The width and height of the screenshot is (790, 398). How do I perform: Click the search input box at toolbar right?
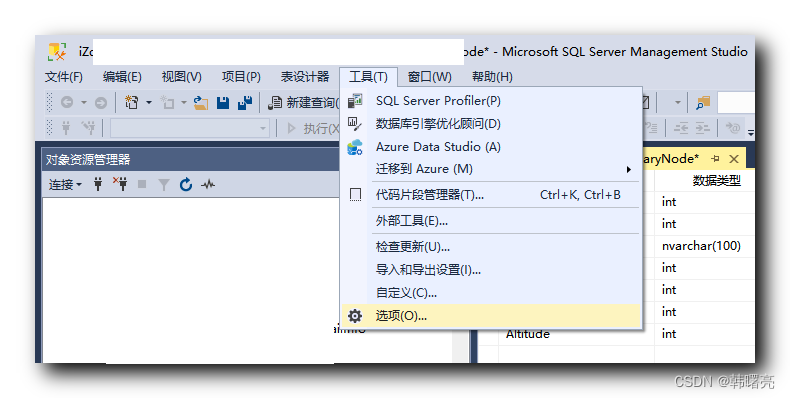[x=736, y=103]
